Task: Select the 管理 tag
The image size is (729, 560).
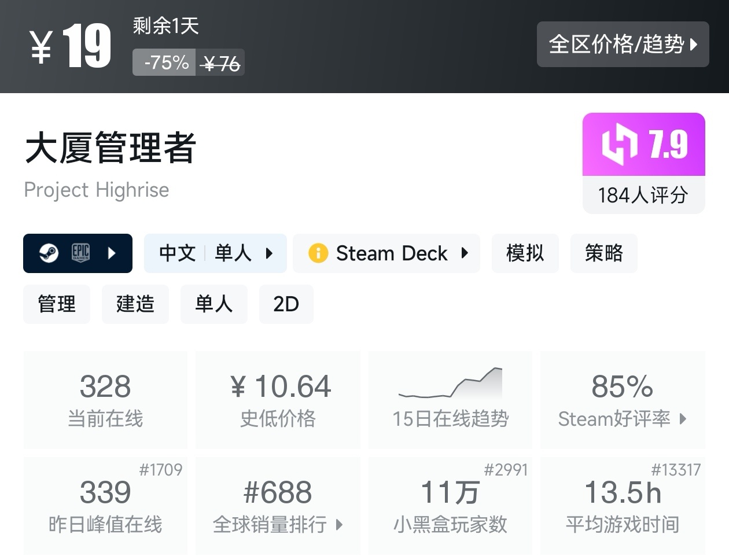Action: click(x=57, y=304)
